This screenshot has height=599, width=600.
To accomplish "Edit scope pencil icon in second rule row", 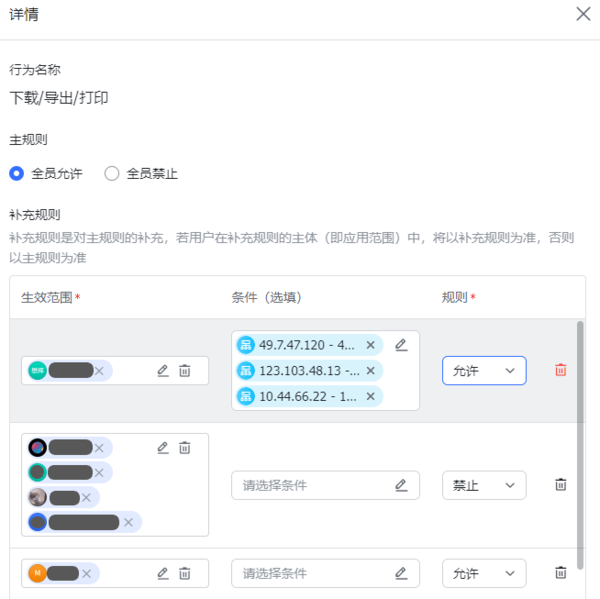I will click(x=163, y=447).
